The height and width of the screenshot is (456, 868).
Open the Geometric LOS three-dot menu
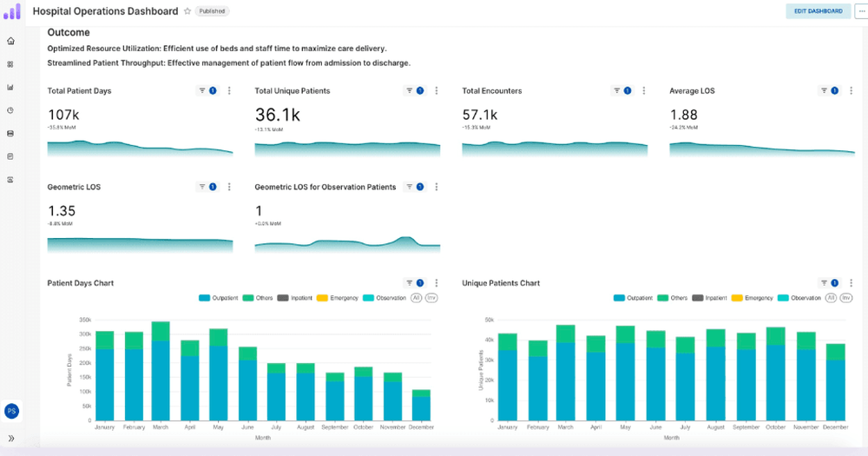coord(229,187)
